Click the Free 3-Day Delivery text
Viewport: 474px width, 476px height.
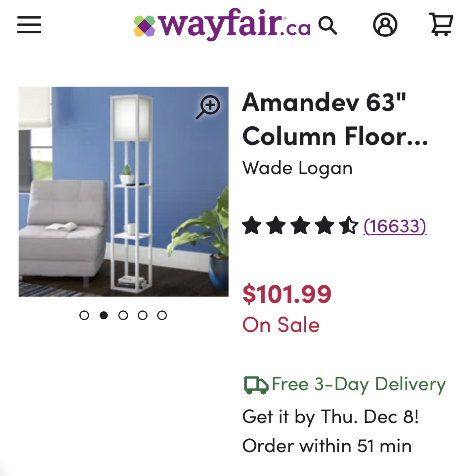pyautogui.click(x=359, y=384)
